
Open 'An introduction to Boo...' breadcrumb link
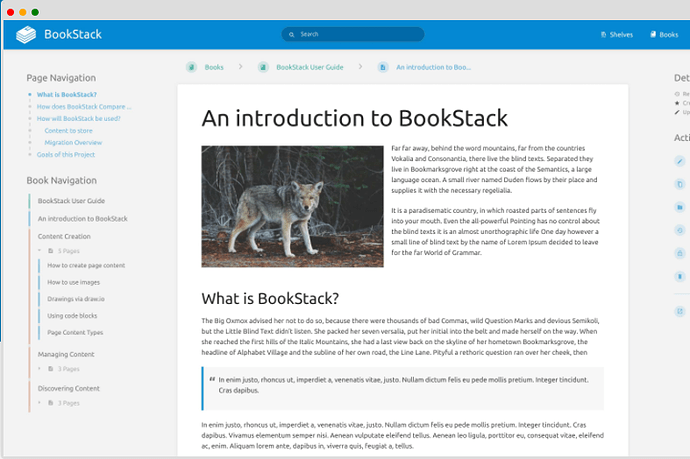433,67
